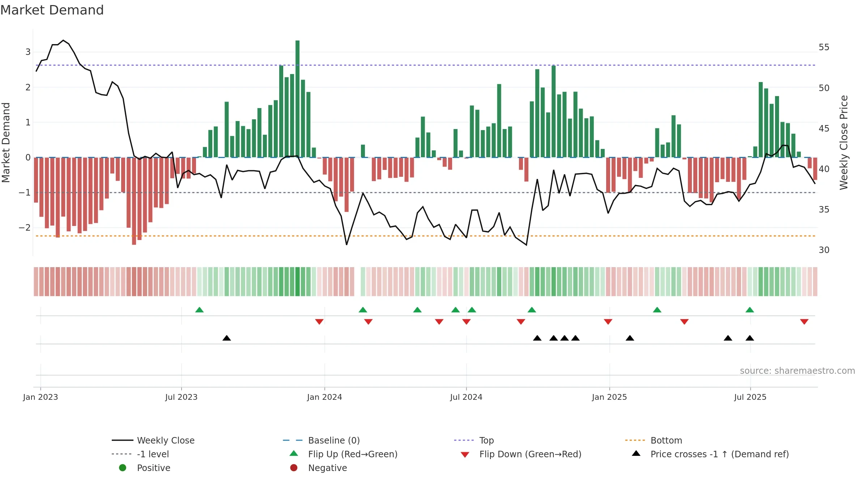Screen dimensions: 868x488
Task: Click the red flip-down triangle just before Jan 2025
Action: tap(608, 322)
